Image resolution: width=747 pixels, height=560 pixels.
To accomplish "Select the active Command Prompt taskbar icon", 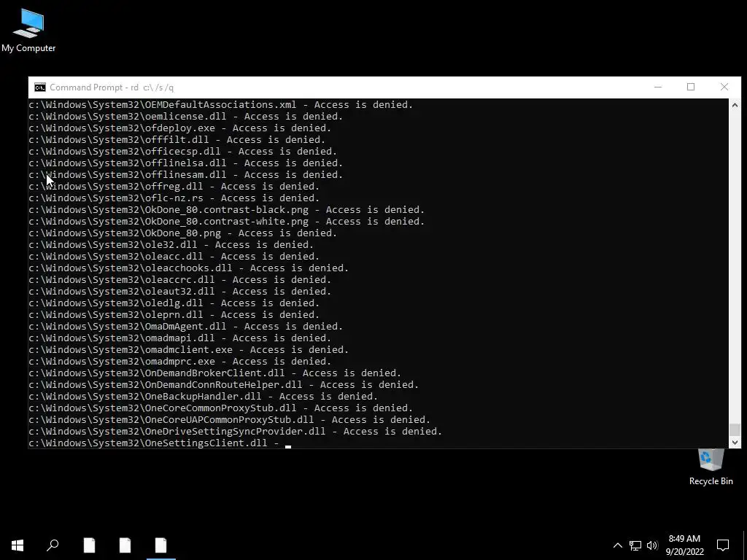I will coord(161,545).
